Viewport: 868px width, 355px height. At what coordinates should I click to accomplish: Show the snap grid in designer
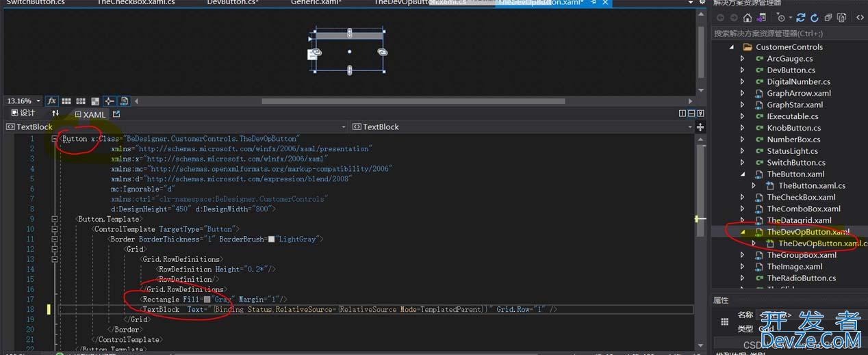tap(66, 101)
